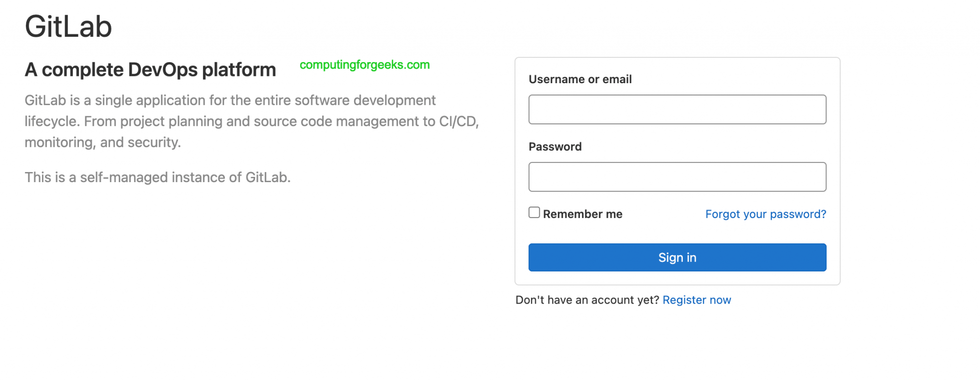Click the 'Password' field label

pyautogui.click(x=555, y=147)
